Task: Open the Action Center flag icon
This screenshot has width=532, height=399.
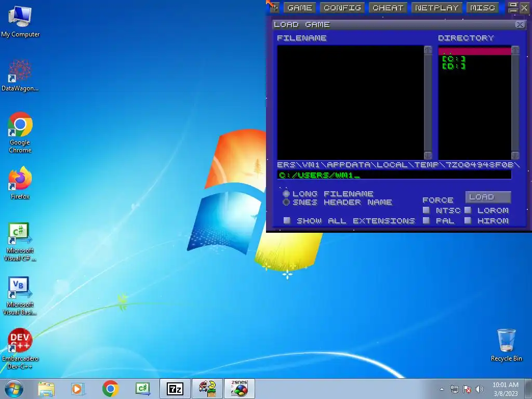Action: pos(467,389)
